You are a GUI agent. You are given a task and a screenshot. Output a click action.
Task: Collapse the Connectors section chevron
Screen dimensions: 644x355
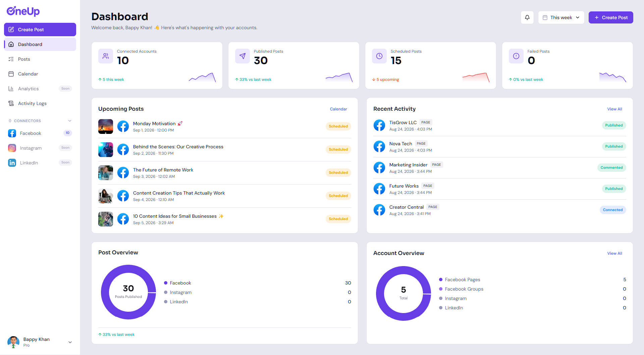tap(70, 121)
